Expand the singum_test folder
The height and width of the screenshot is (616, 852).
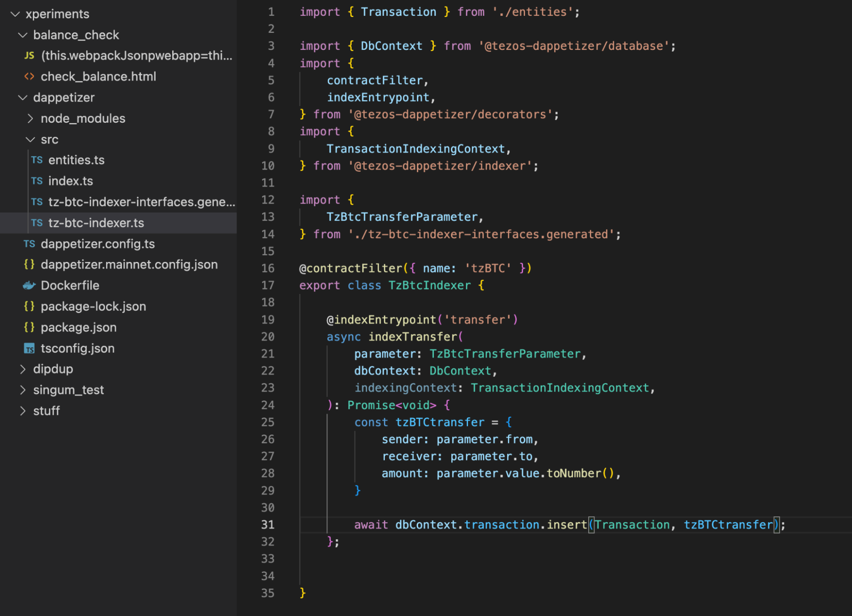click(23, 390)
